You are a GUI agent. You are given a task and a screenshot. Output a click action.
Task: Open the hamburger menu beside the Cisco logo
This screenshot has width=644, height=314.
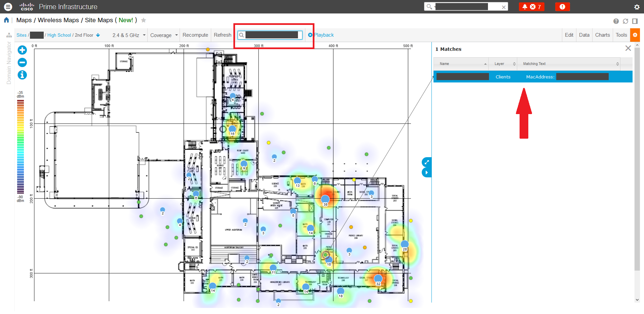[8, 7]
